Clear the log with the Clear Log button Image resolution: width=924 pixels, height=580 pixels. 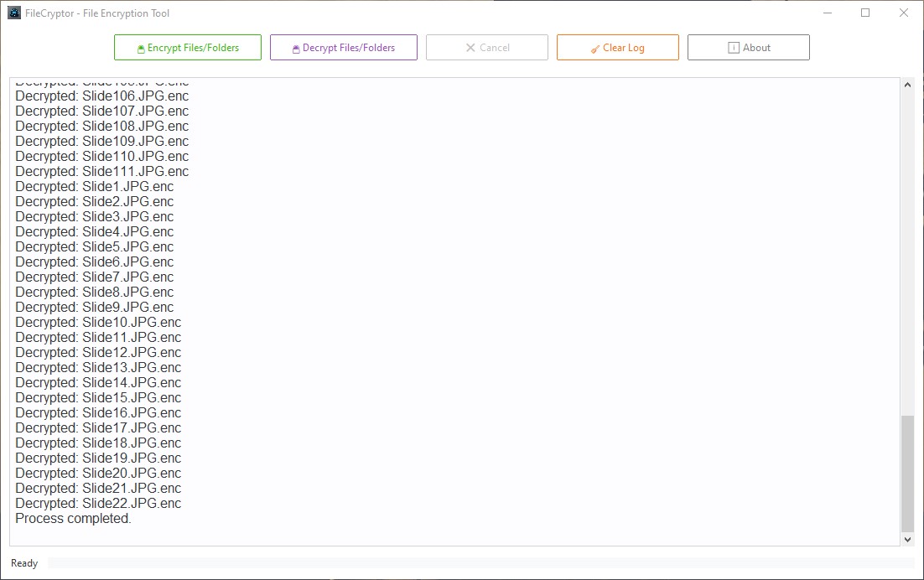pyautogui.click(x=618, y=48)
